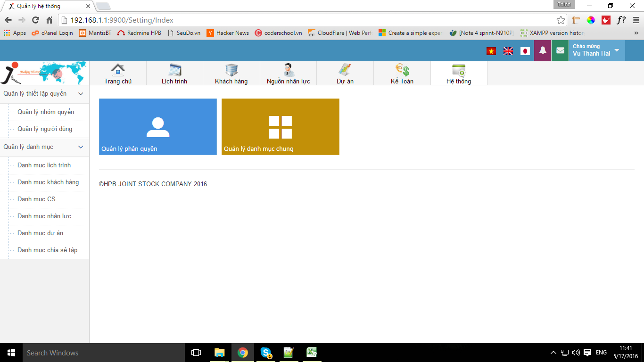Select the UK flag for English
This screenshot has width=644, height=362.
[508, 51]
